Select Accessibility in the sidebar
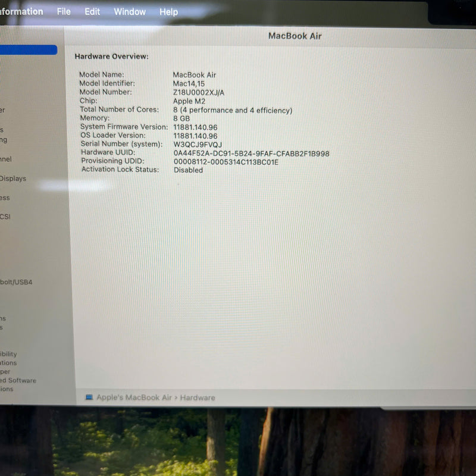 click(x=9, y=354)
